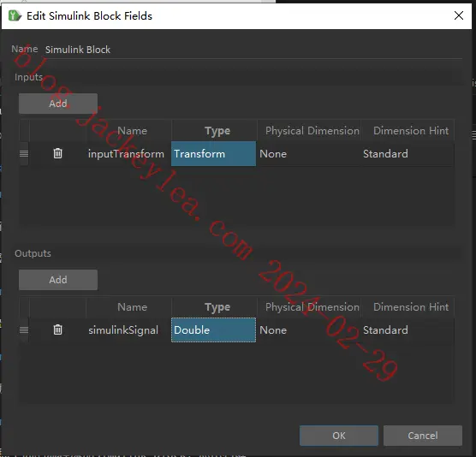Viewport: 476px width, 457px height.
Task: Cancel the block field edits
Action: (x=423, y=436)
